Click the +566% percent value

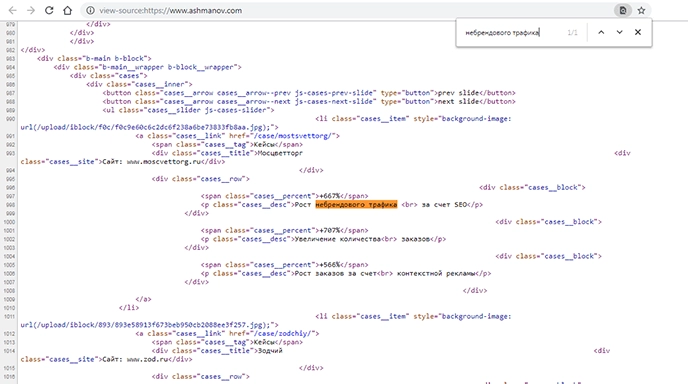[x=329, y=265]
